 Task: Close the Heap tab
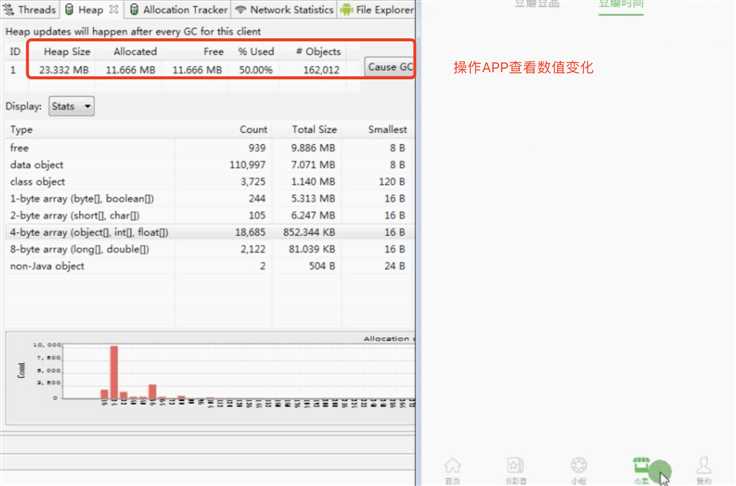114,9
